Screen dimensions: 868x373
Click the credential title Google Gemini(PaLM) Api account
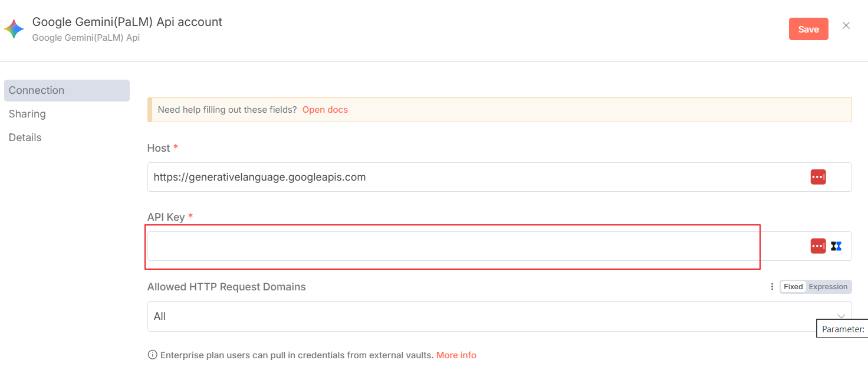[x=127, y=22]
